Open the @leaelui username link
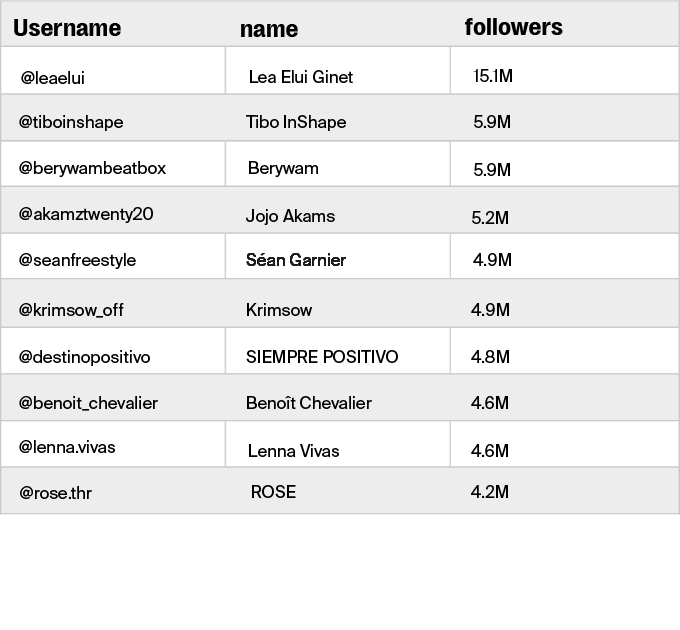 pyautogui.click(x=59, y=77)
